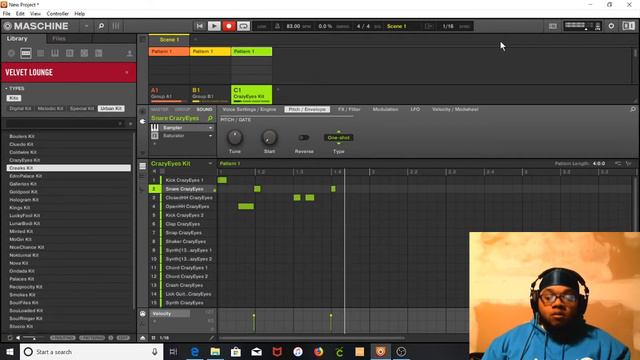The image size is (640, 360).
Task: Open the Modulation page
Action: tap(385, 109)
